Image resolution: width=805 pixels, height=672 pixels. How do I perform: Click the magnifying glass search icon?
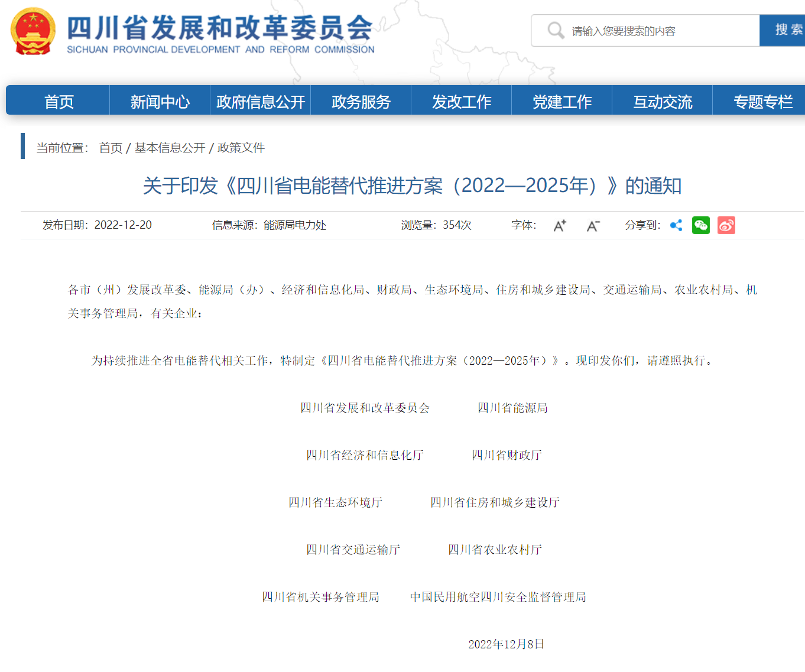click(x=555, y=30)
